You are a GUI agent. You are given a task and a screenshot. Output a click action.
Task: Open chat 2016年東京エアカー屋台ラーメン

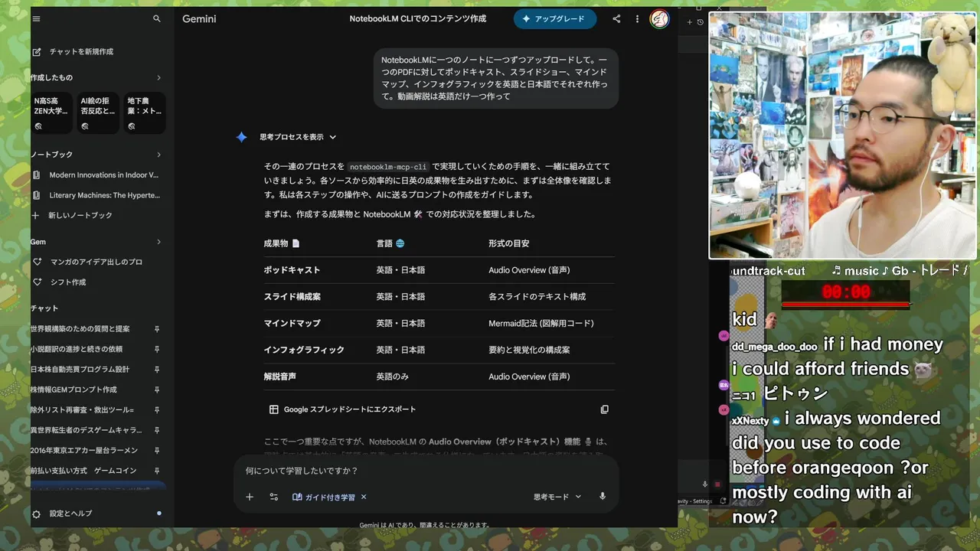click(x=84, y=450)
